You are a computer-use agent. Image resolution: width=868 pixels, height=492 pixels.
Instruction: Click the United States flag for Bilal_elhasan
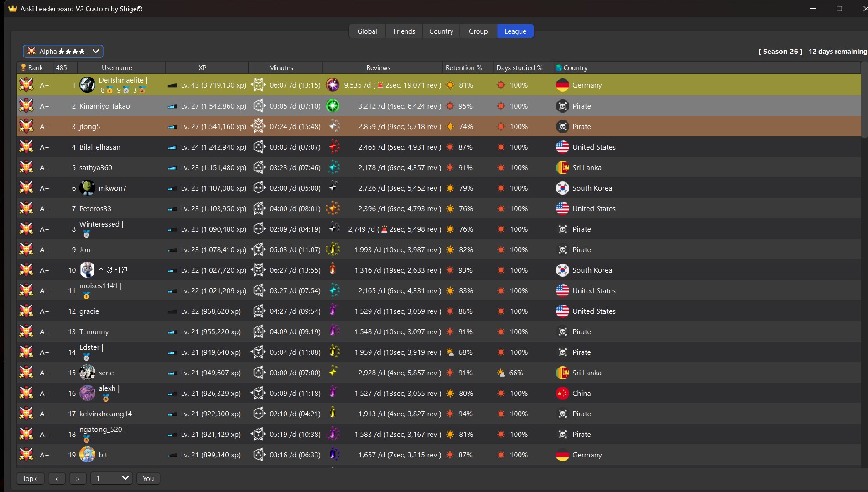coord(562,147)
